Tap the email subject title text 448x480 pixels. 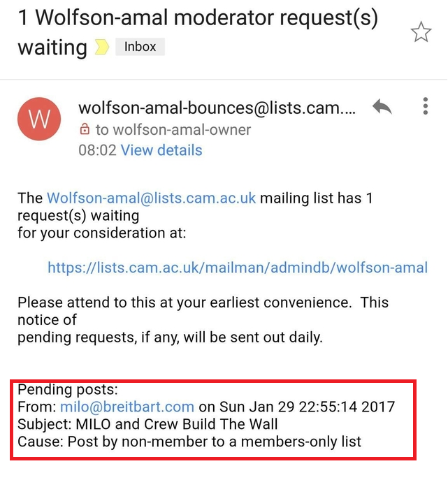(x=198, y=32)
